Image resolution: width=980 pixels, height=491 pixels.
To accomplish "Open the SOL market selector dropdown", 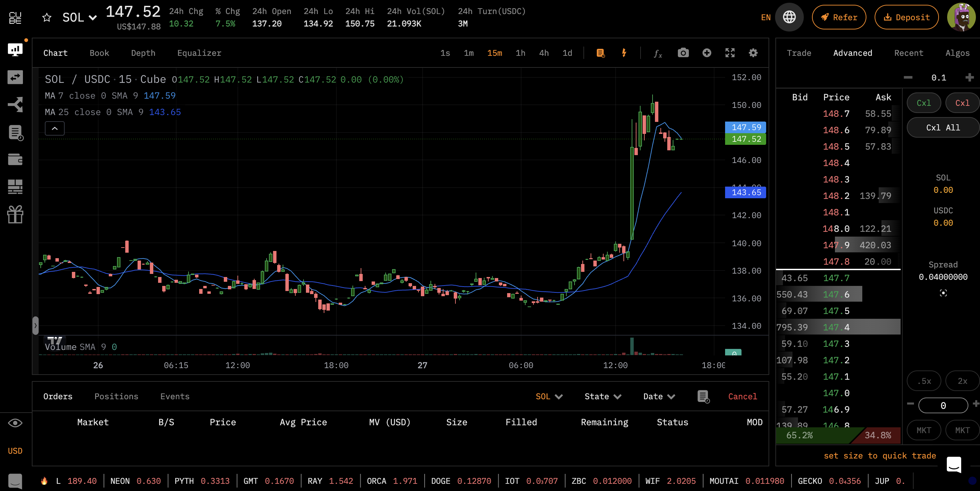I will (x=79, y=17).
